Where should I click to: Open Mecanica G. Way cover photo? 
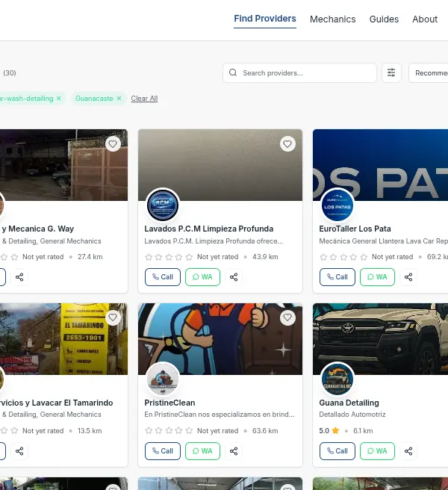(x=63, y=165)
